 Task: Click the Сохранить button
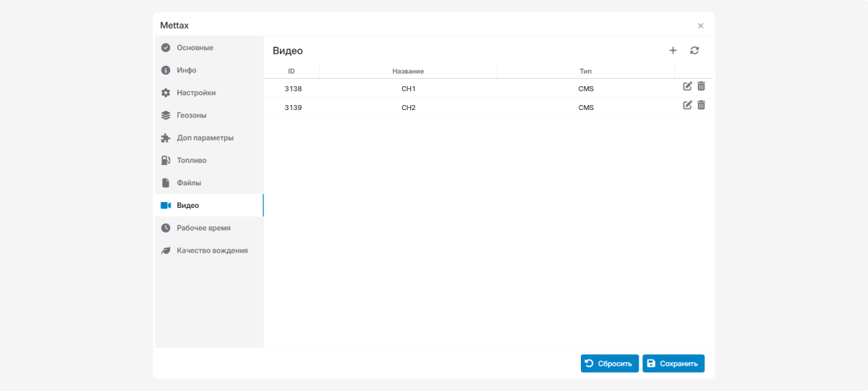coord(673,363)
